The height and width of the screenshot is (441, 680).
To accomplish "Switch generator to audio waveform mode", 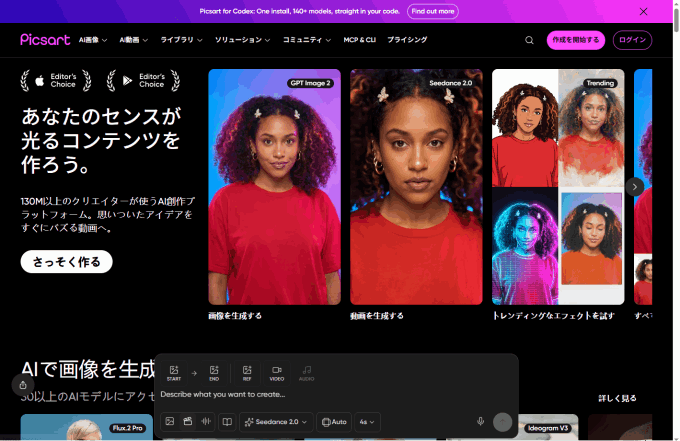I will [x=206, y=421].
